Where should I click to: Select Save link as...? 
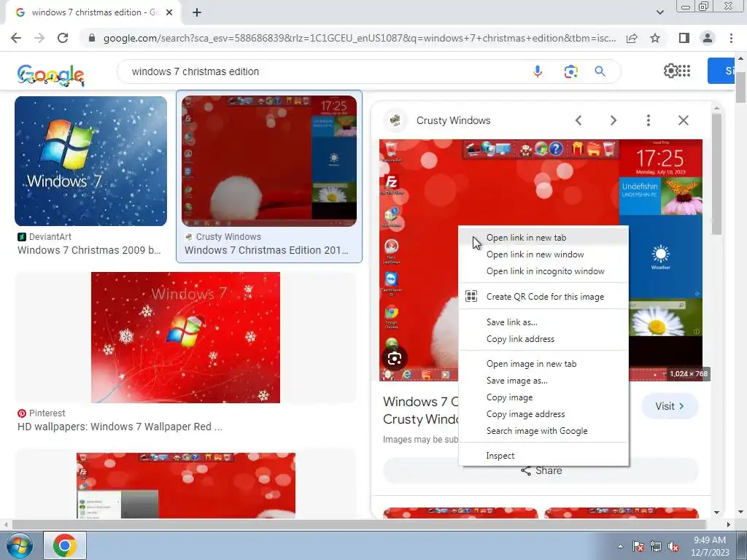543,322
